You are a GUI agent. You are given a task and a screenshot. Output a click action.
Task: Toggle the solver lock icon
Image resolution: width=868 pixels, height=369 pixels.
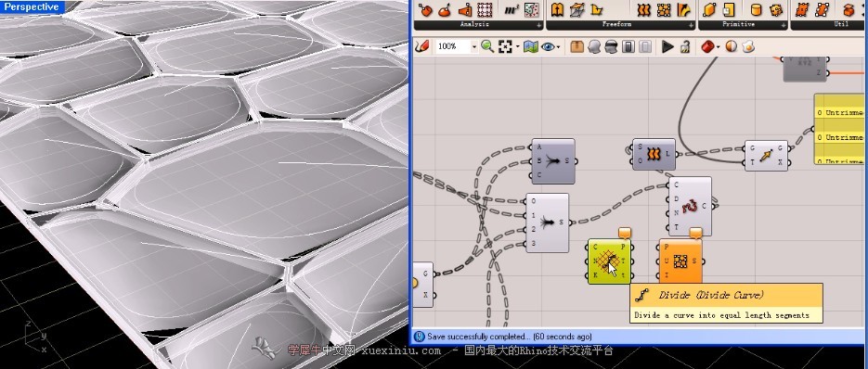685,46
